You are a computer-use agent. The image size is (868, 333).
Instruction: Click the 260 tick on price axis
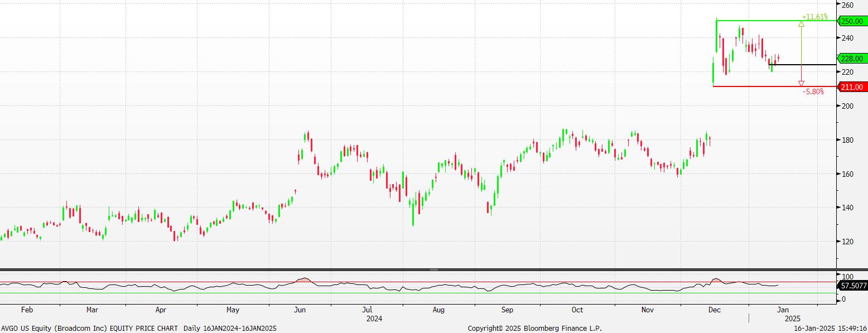[847, 4]
